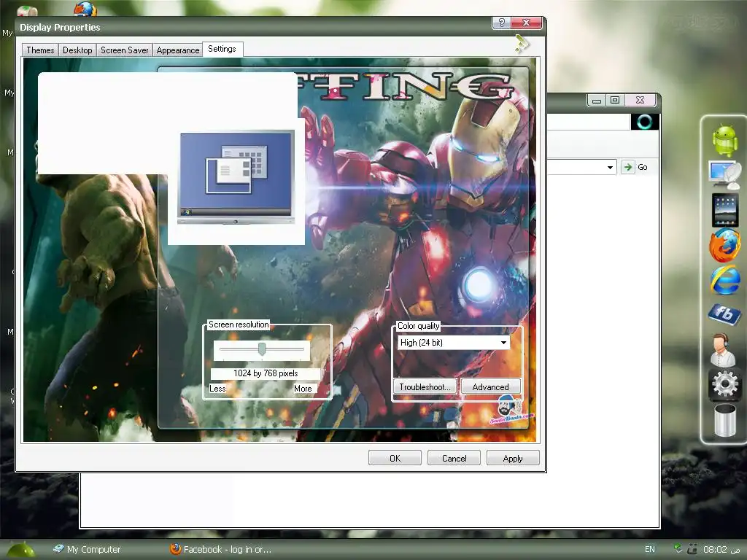Open the Screen Saver tab
Screen dimensions: 747x560
[124, 50]
